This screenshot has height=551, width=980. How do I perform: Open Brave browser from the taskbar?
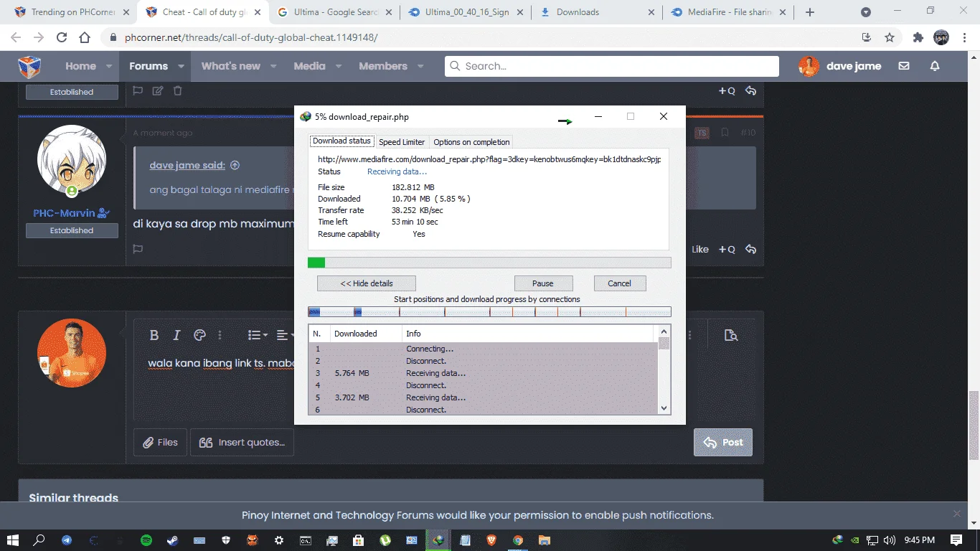pyautogui.click(x=491, y=540)
